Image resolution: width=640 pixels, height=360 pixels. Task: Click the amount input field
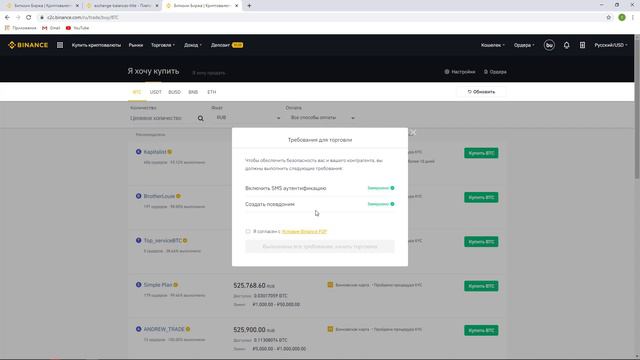coord(162,118)
